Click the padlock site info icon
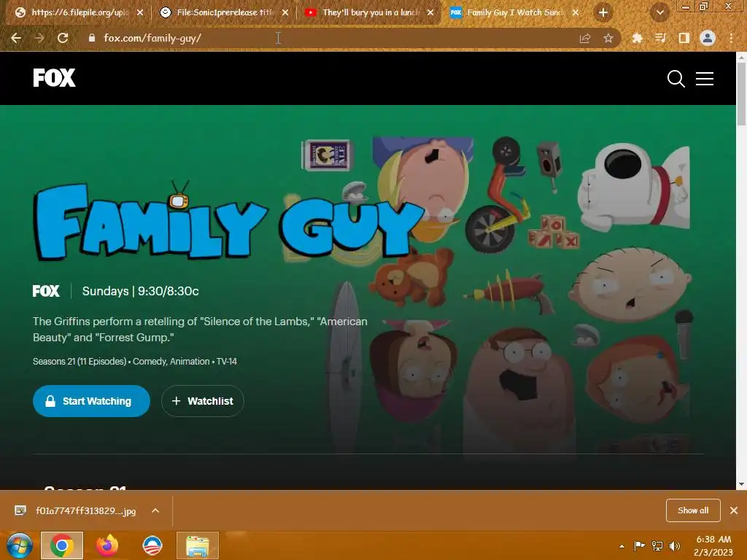The width and height of the screenshot is (747, 560). pyautogui.click(x=91, y=38)
